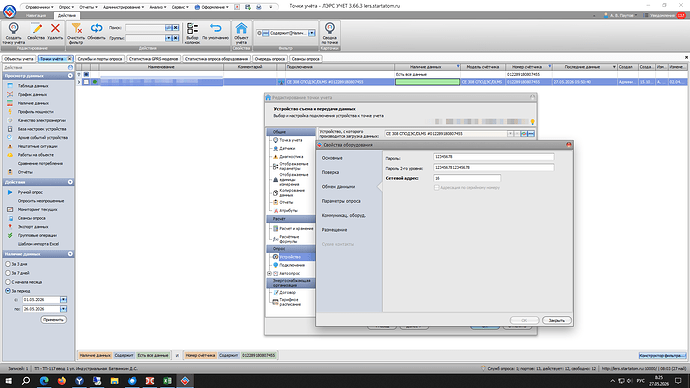Open Microsoft Edge from the taskbar
The image size is (690, 388).
point(44,381)
